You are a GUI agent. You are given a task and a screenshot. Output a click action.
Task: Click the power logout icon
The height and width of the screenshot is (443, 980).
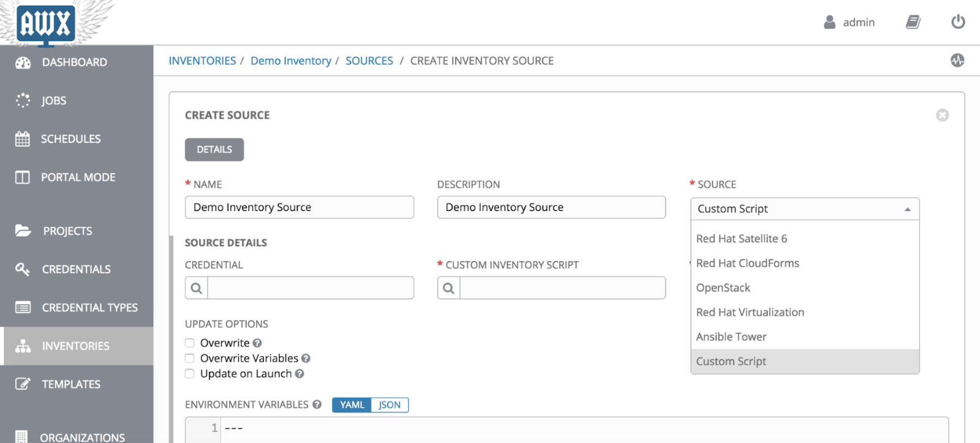click(x=958, y=22)
